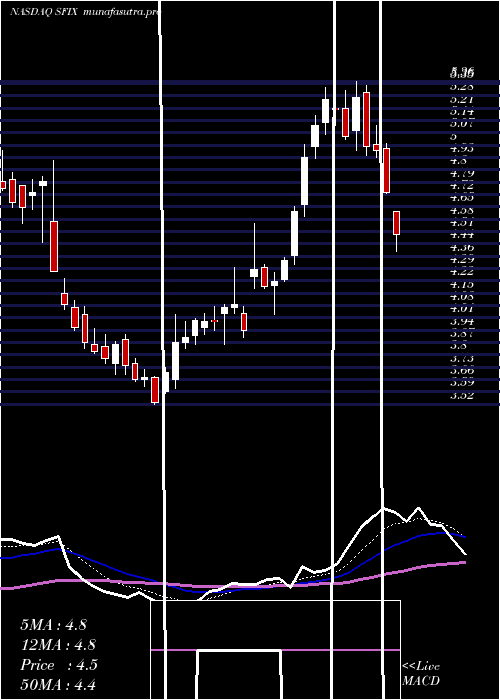This screenshot has width=500, height=700.
Task: Click the 4.15 price axis label
Action: [x=462, y=284]
